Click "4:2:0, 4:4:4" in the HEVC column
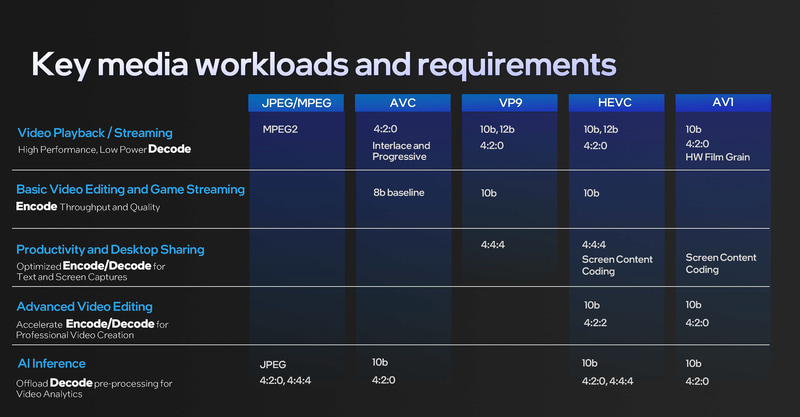 (608, 381)
